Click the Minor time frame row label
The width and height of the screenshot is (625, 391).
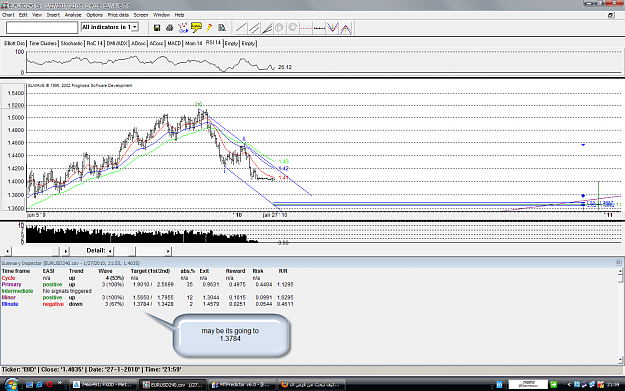click(x=8, y=297)
